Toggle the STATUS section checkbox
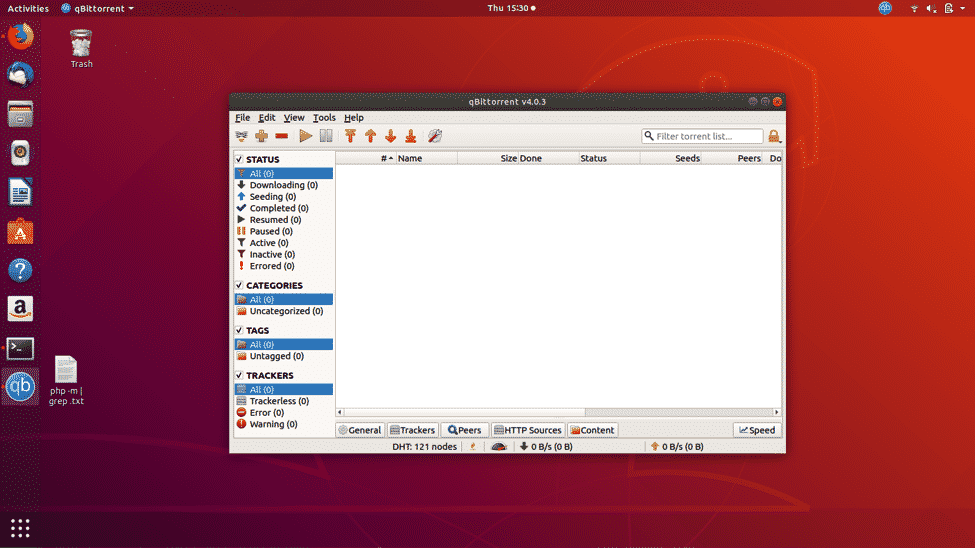Viewport: 975px width, 548px height. pos(239,159)
